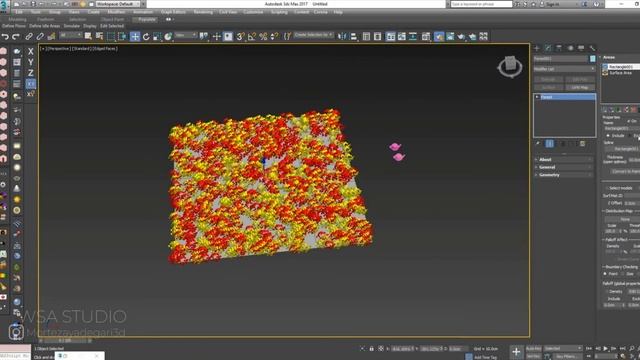
Task: Open the Create command panel tab
Action: [537, 48]
